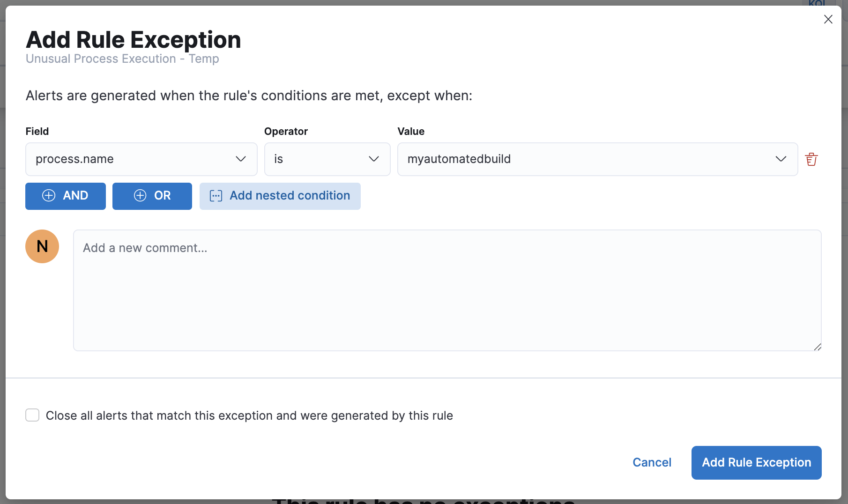Viewport: 848px width, 504px height.
Task: Click the plus icon inside the OR button
Action: point(140,196)
